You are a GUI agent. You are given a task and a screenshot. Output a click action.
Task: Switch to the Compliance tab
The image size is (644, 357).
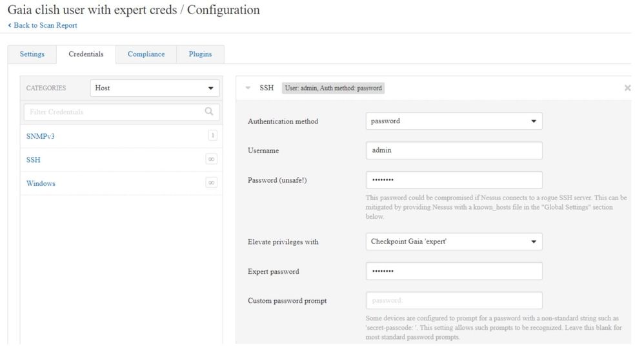pos(146,54)
